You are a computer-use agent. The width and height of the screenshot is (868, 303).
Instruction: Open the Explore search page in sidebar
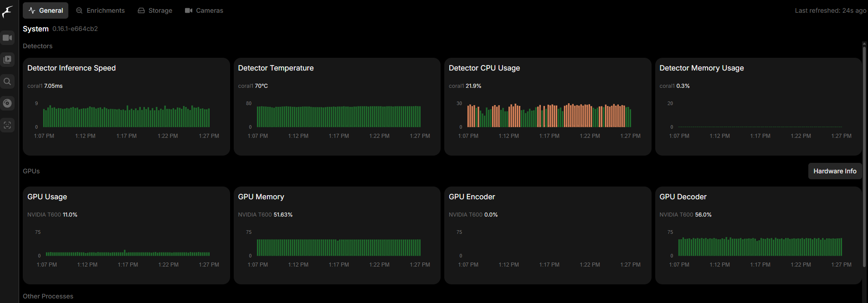click(7, 81)
